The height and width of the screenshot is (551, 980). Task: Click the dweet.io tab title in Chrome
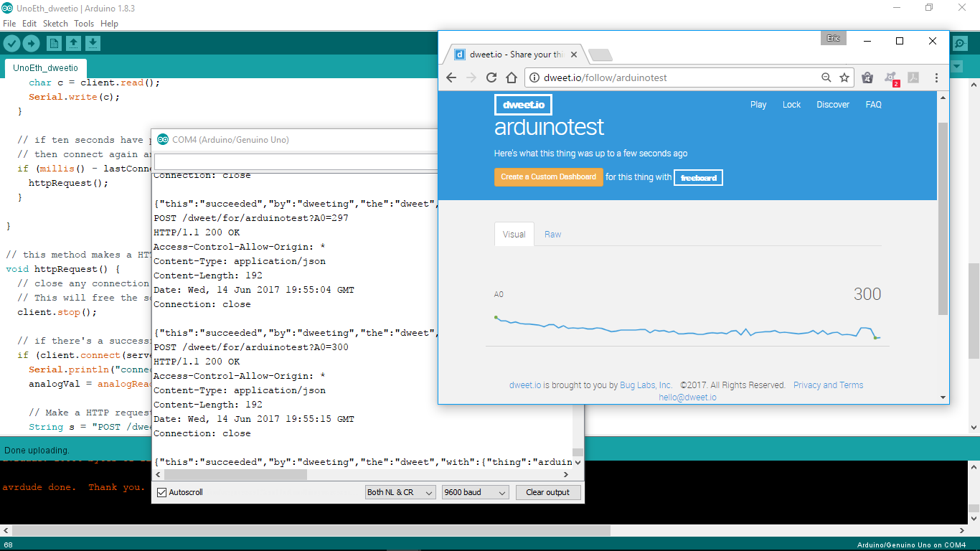[x=517, y=55]
